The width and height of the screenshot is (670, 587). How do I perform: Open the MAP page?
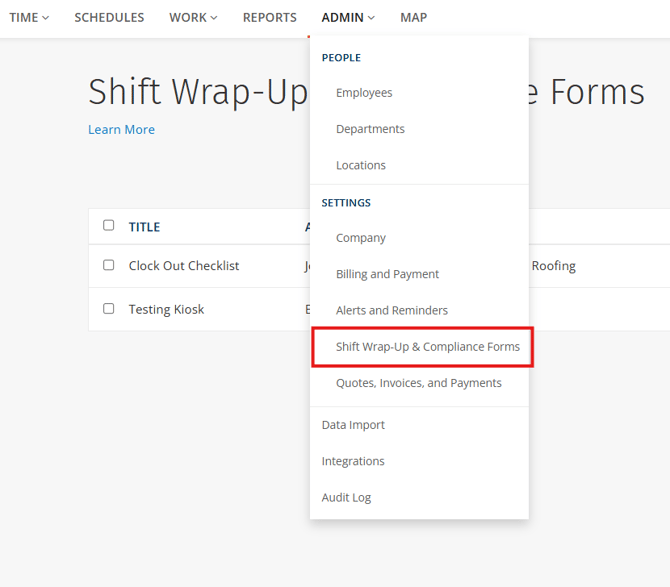pos(413,18)
